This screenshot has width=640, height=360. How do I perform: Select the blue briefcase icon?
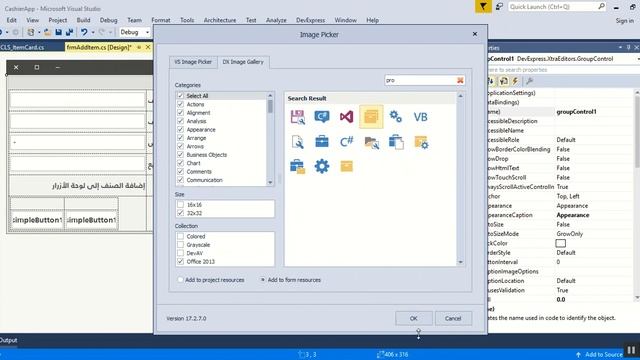[x=322, y=142]
